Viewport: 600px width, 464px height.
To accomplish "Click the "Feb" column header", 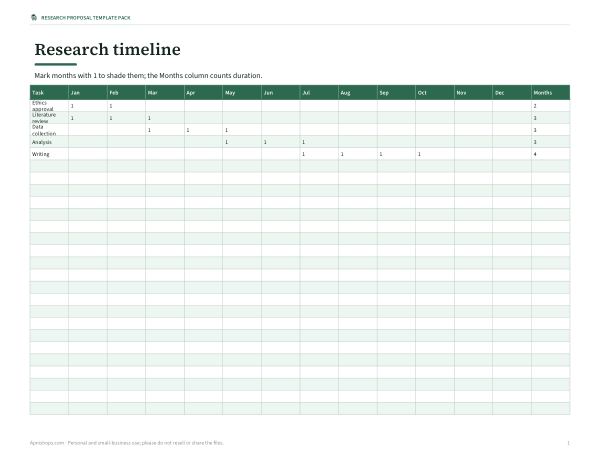I will tap(126, 93).
